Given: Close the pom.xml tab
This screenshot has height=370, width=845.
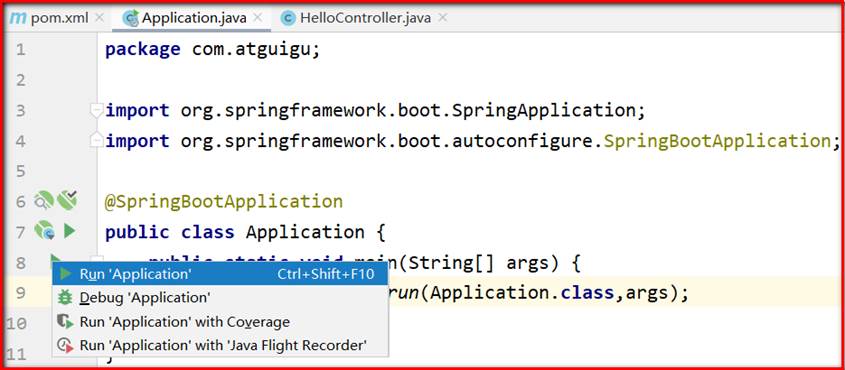Looking at the screenshot, I should pyautogui.click(x=99, y=17).
